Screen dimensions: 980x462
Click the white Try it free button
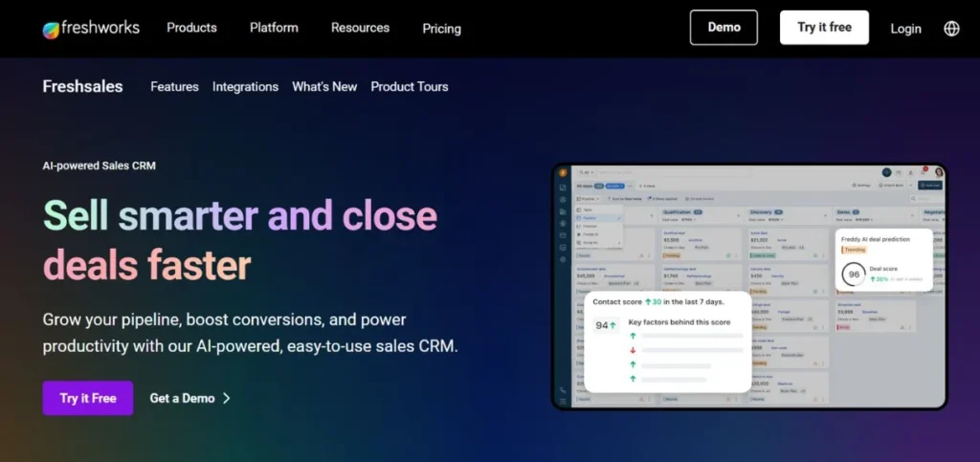tap(824, 28)
